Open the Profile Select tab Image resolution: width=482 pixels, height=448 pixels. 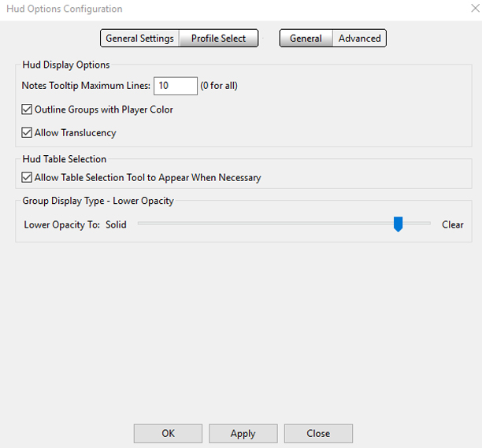[219, 39]
